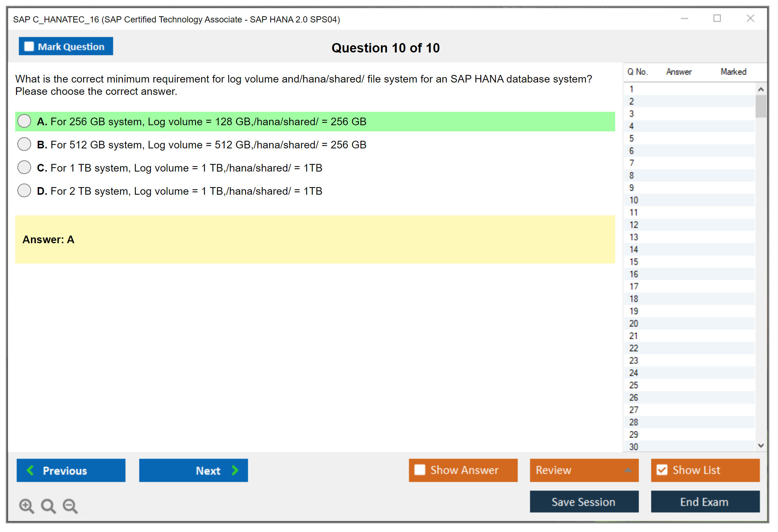The width and height of the screenshot is (778, 532).
Task: Uncheck the Show List checkbox
Action: 662,470
